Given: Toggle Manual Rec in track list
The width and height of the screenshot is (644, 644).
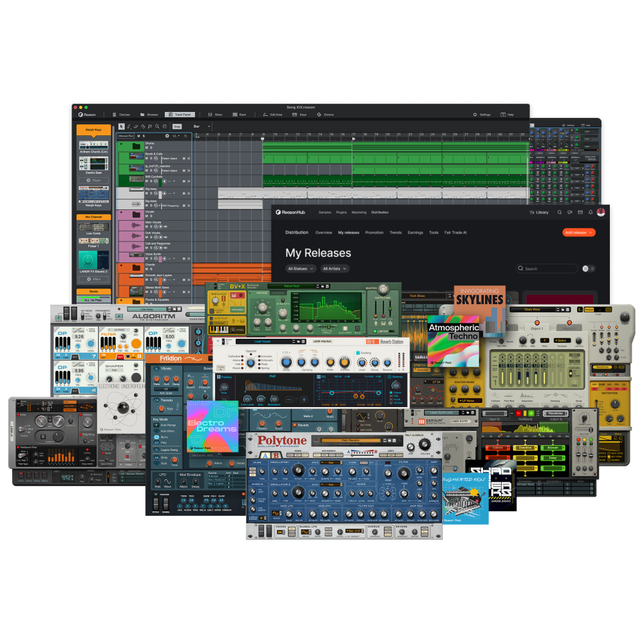Looking at the screenshot, I should click(126, 136).
